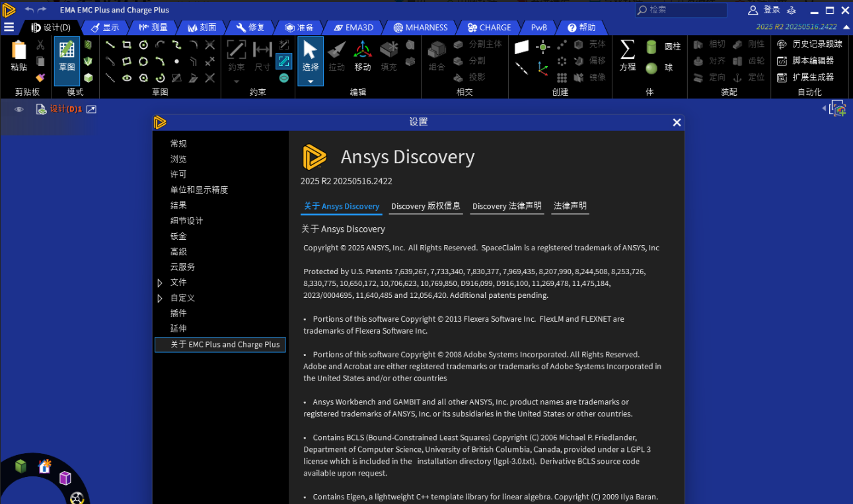Click the plane creation icon

pos(522,47)
